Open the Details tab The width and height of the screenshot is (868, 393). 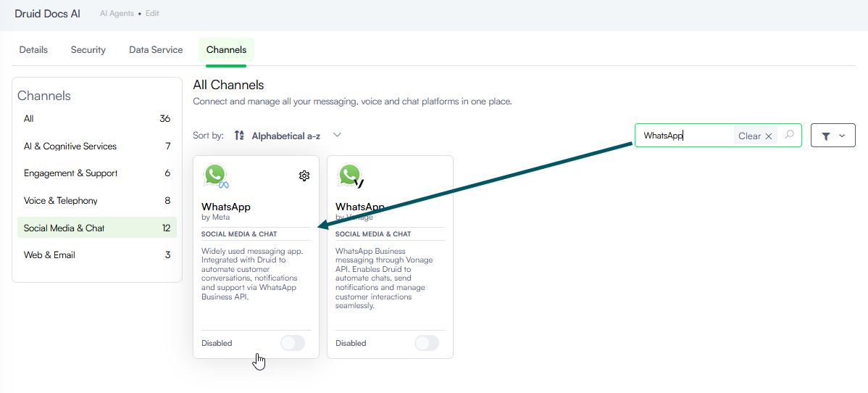pos(33,50)
